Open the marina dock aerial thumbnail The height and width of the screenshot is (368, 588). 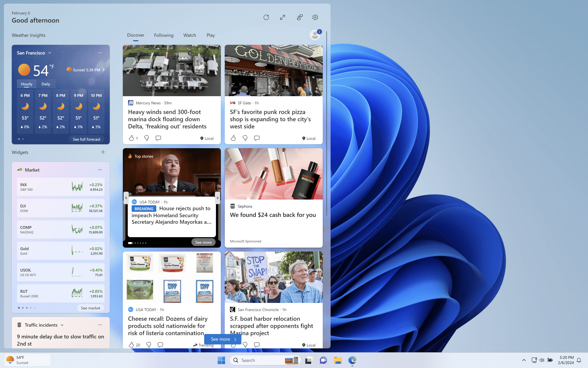pyautogui.click(x=172, y=70)
